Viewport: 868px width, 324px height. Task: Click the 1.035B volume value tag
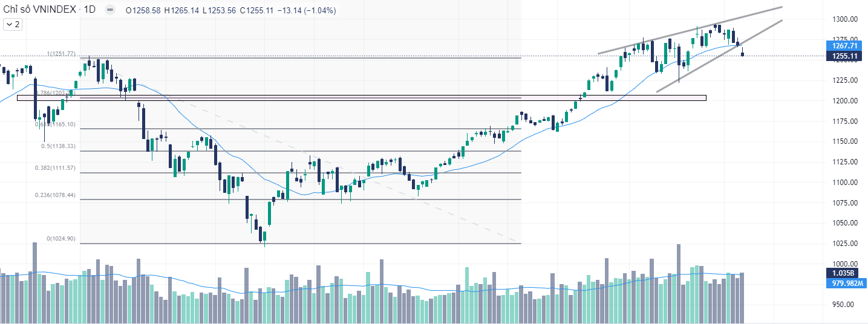point(846,273)
